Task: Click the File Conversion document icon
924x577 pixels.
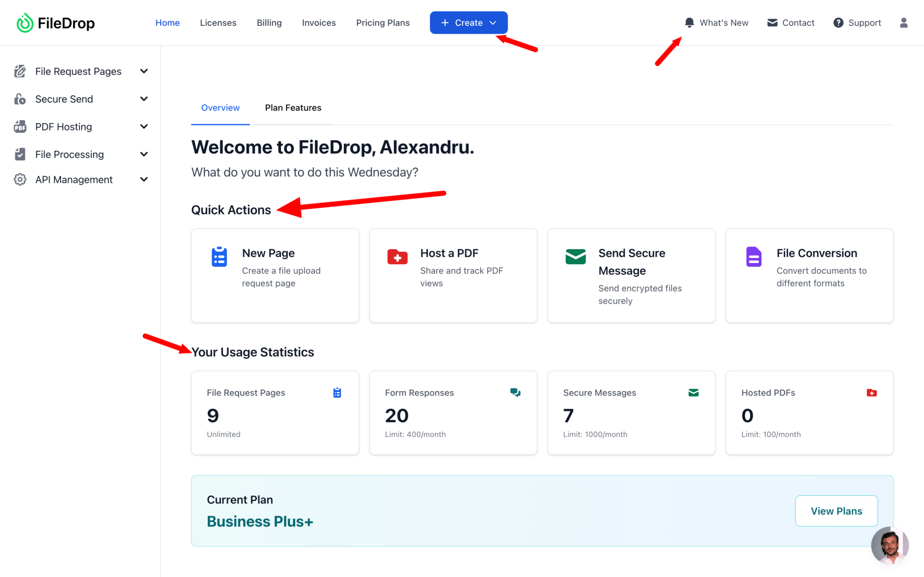Action: [x=753, y=256]
